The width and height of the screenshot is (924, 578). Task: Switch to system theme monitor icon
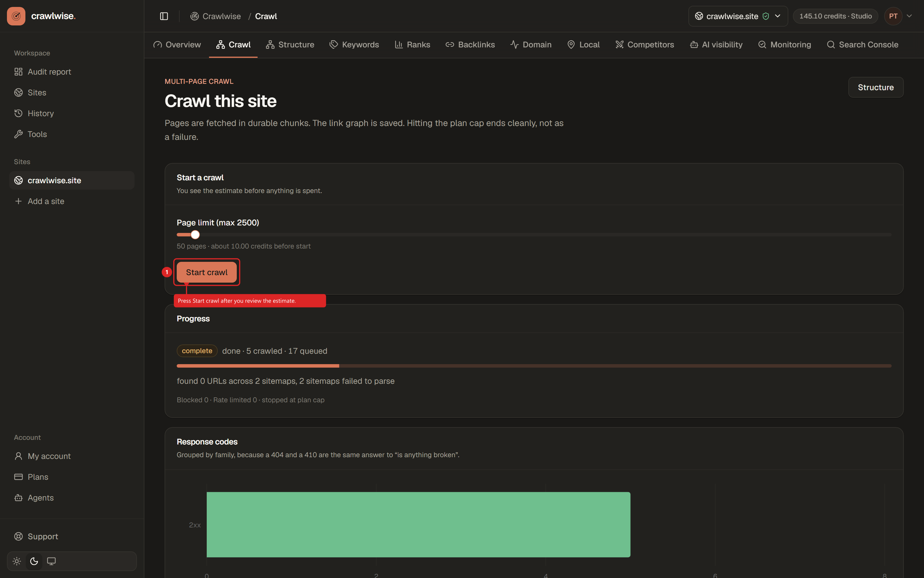51,561
